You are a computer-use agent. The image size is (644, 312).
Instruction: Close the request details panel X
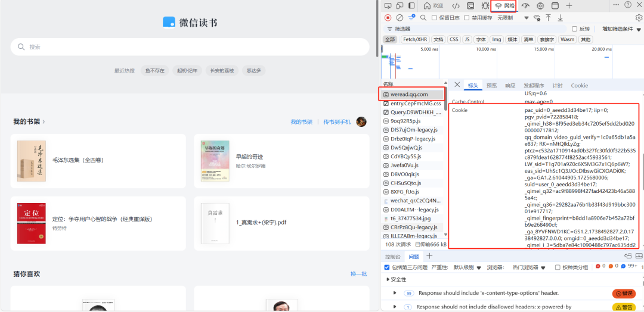point(457,85)
